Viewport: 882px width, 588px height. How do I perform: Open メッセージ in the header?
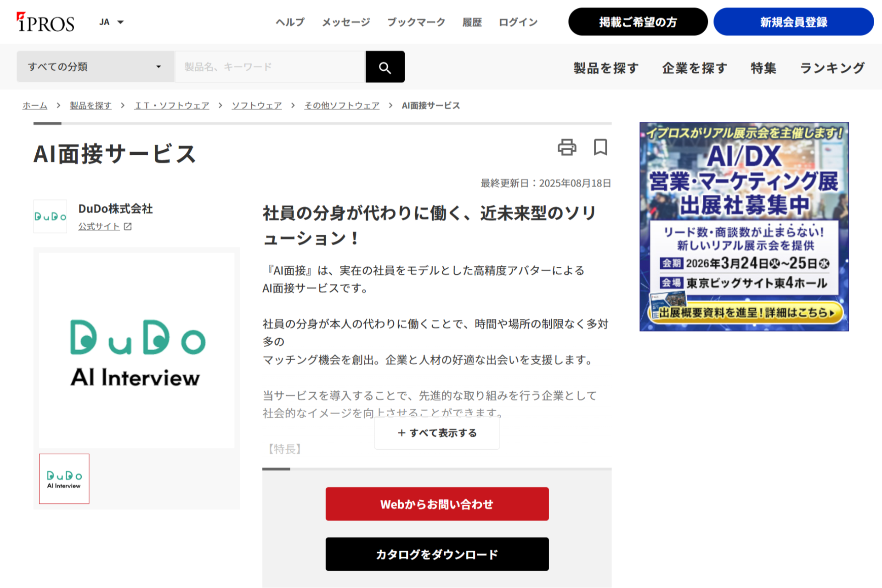(x=346, y=22)
